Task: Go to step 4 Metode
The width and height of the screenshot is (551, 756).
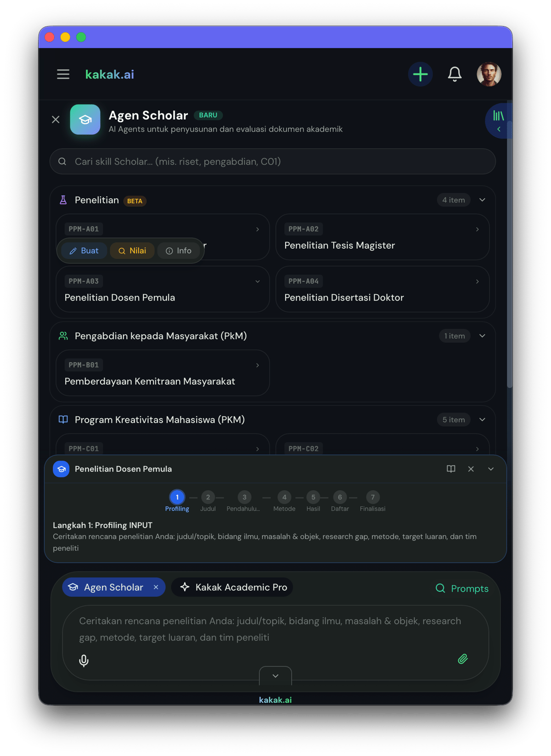Action: tap(284, 501)
